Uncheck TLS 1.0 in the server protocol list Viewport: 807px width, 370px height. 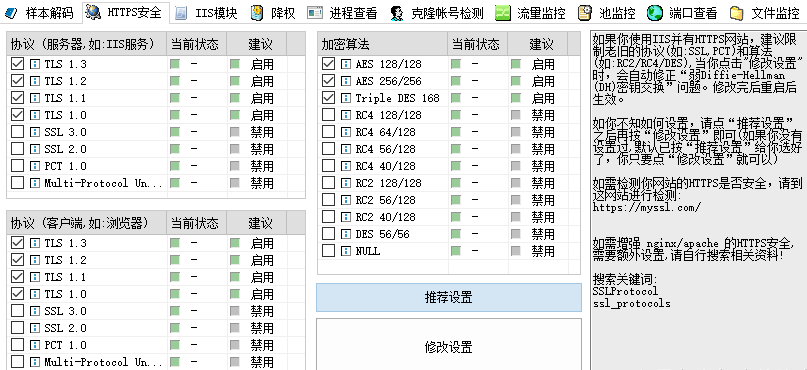[x=18, y=115]
